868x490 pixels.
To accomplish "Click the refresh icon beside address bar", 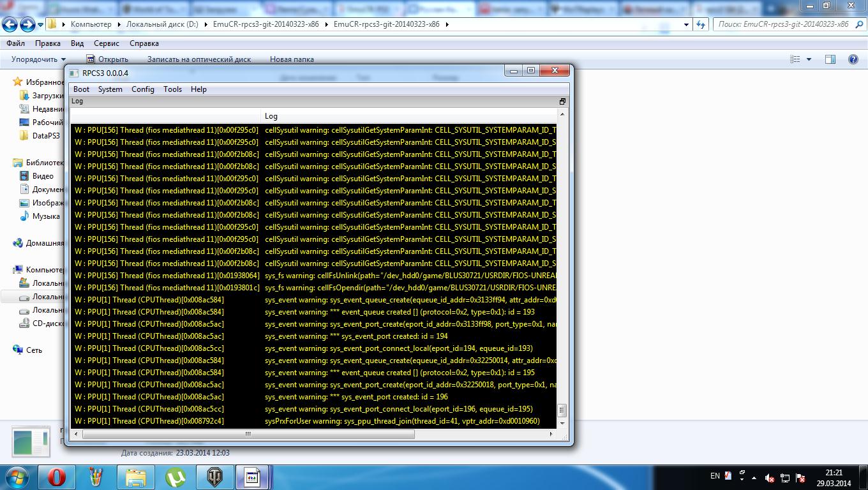I will point(701,24).
